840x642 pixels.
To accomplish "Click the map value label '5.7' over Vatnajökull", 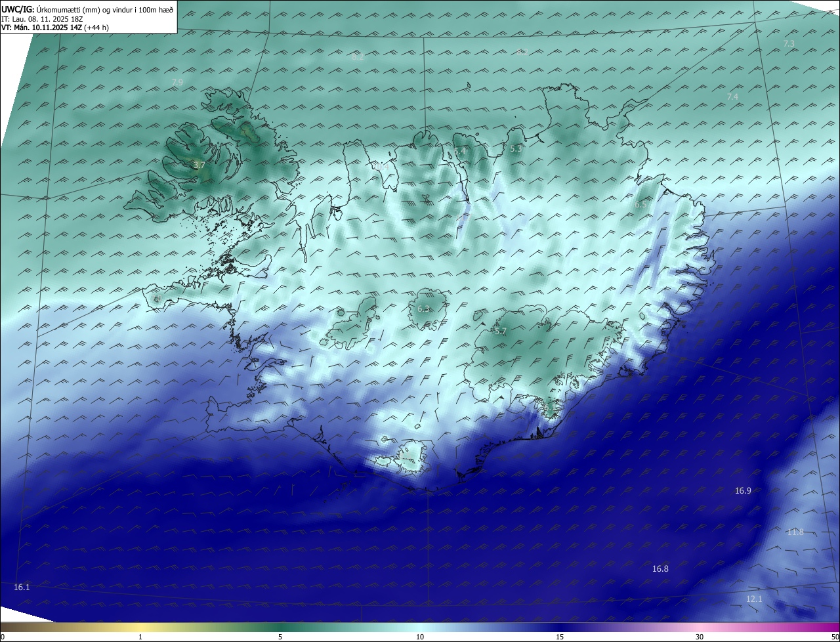I will click(500, 332).
